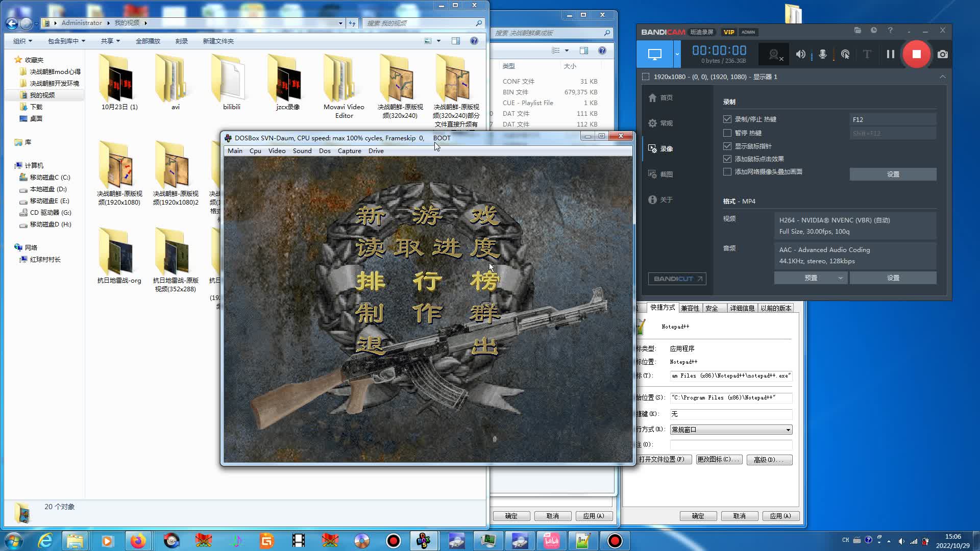Image resolution: width=980 pixels, height=551 pixels.
Task: Open the view options dropdown arrow in Explorer
Action: (438, 41)
